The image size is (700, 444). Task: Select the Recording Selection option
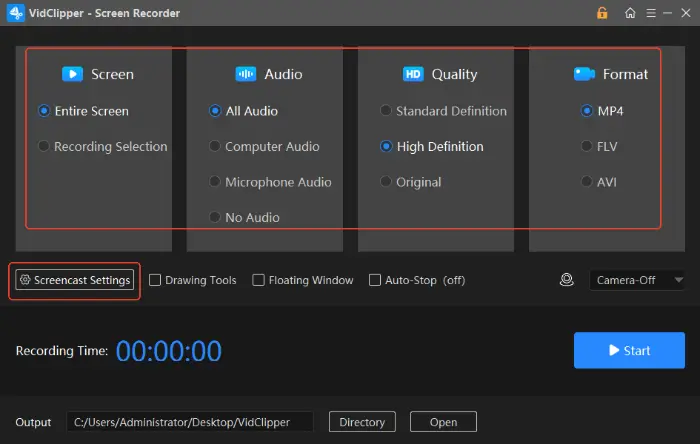coord(44,147)
